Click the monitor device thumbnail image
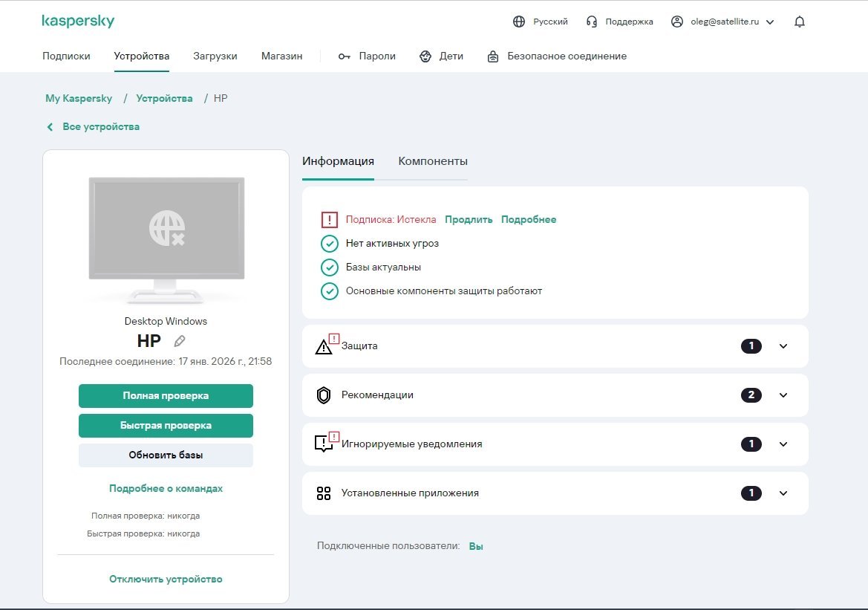Viewport: 868px width, 610px height. pos(166,239)
